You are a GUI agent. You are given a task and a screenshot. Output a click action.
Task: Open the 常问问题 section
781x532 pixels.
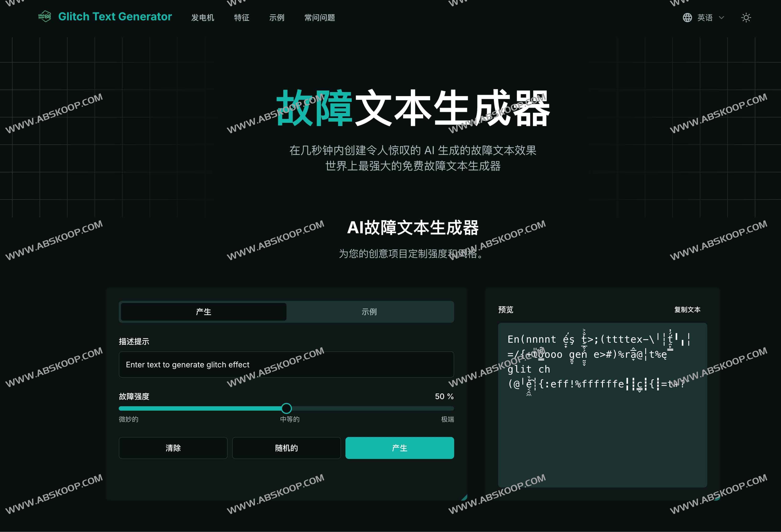(319, 18)
